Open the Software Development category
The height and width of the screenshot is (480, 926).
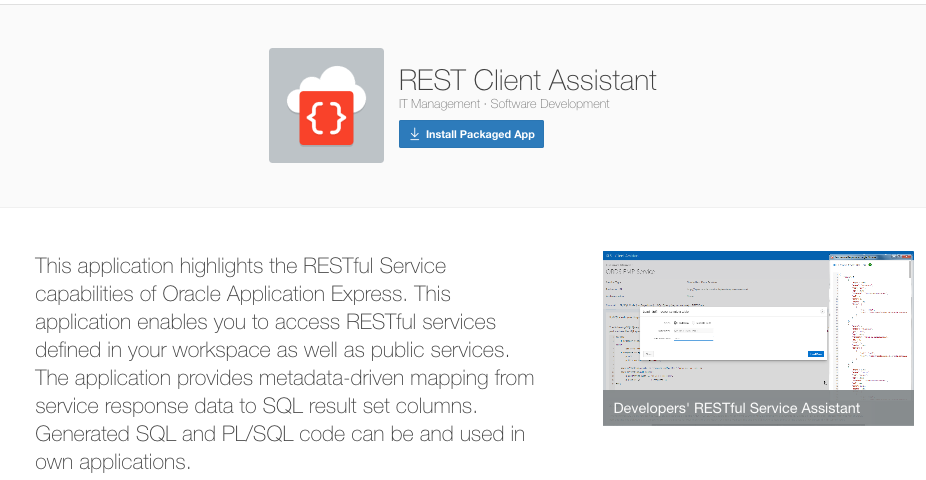click(x=549, y=104)
